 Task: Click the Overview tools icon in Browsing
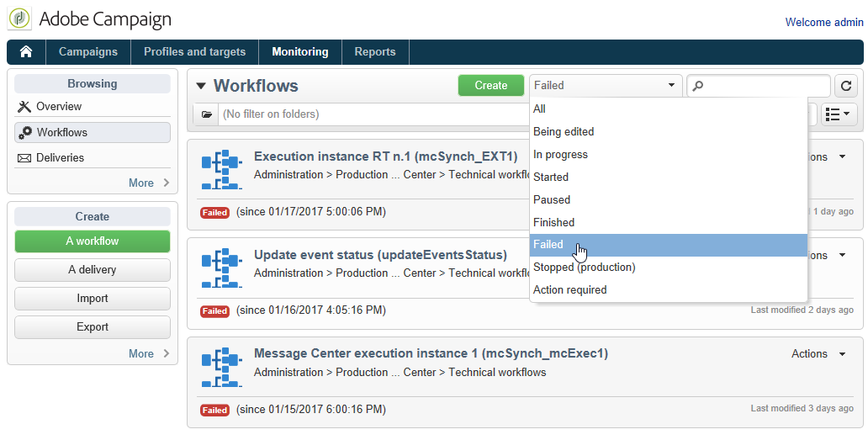[x=24, y=106]
